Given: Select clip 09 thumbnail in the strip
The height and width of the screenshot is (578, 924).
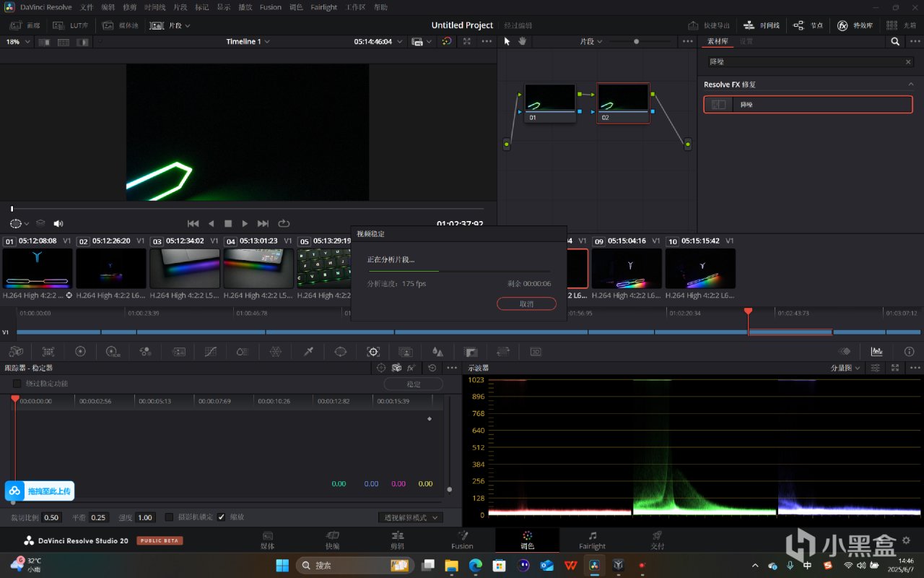Looking at the screenshot, I should 627,268.
